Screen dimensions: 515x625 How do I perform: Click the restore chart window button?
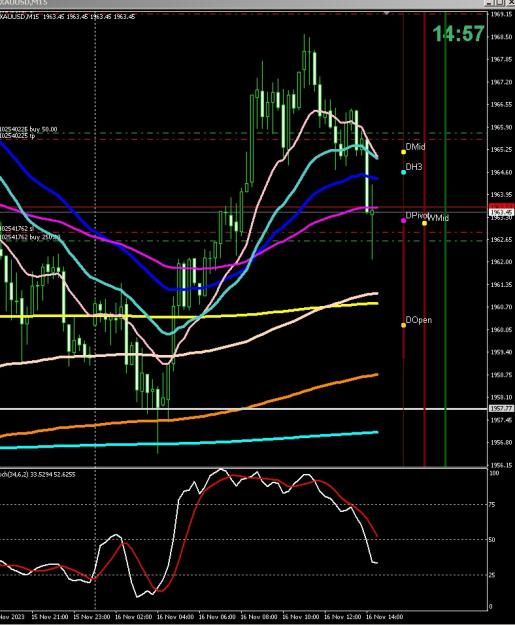click(500, 3)
